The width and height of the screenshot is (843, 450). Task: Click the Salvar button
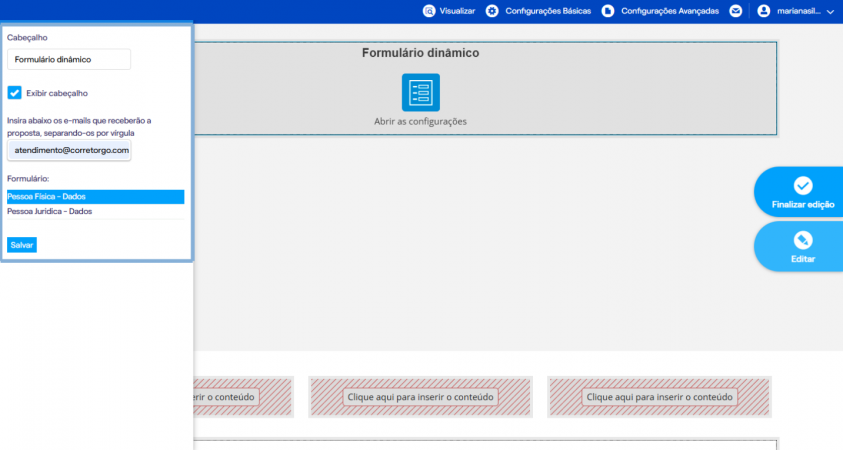[x=22, y=245]
